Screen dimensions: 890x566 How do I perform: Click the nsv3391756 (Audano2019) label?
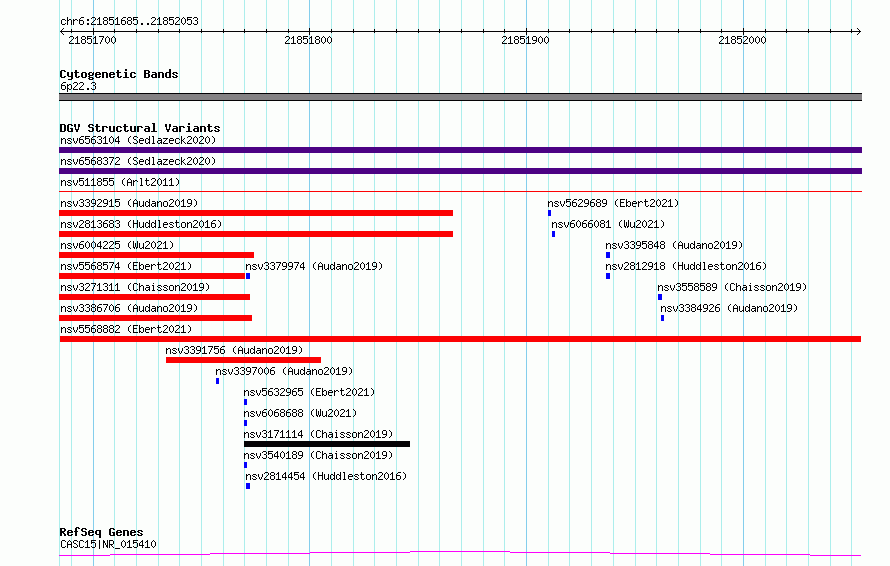coord(234,350)
